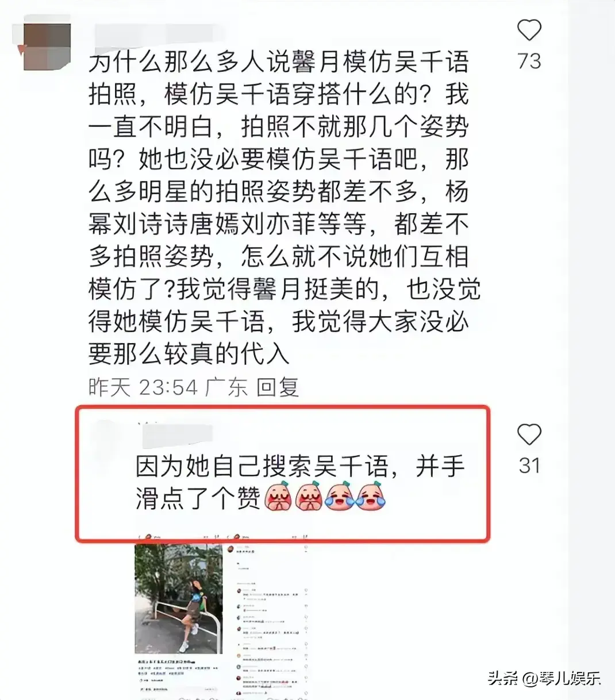The height and width of the screenshot is (700, 615).
Task: Tap the last laughing-tears emoji in reply
Action: coord(371,497)
